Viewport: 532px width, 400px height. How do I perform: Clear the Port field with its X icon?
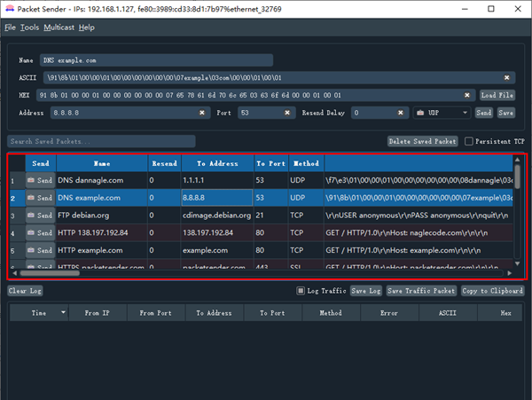coord(287,113)
